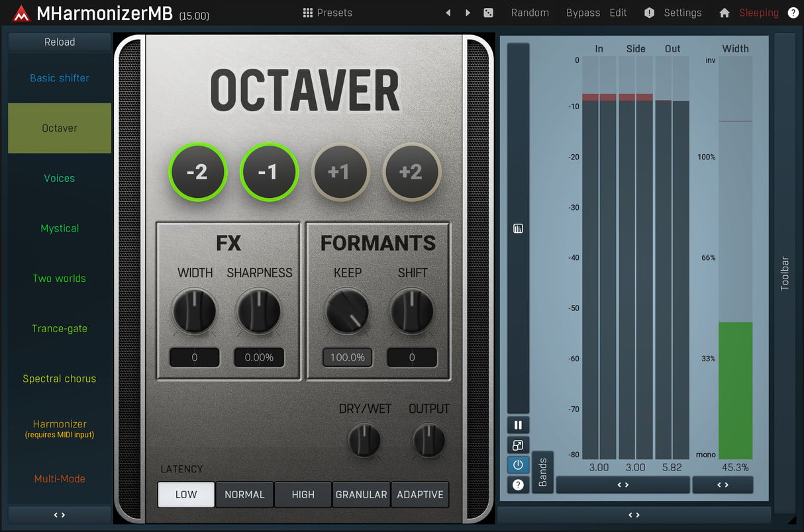804x532 pixels.
Task: Open the Presets menu
Action: click(x=327, y=13)
